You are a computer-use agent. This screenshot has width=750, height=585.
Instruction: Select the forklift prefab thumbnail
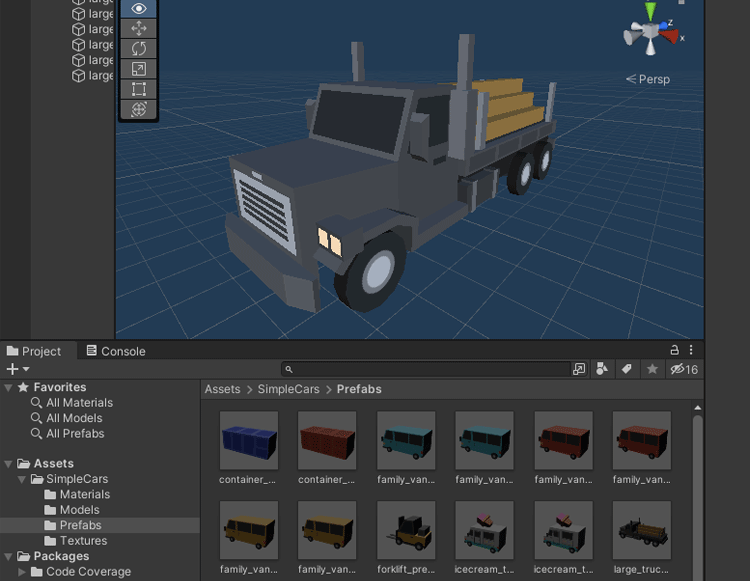[x=406, y=528]
